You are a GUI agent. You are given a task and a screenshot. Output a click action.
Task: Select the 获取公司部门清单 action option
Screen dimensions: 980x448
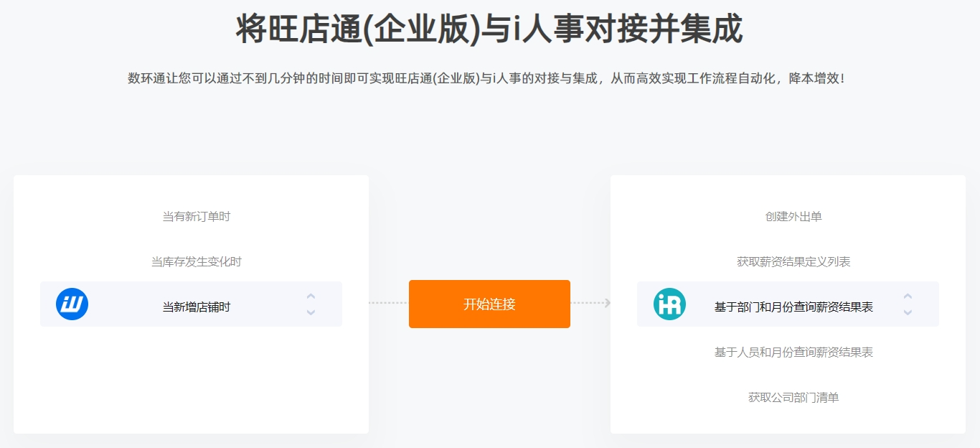coord(793,397)
